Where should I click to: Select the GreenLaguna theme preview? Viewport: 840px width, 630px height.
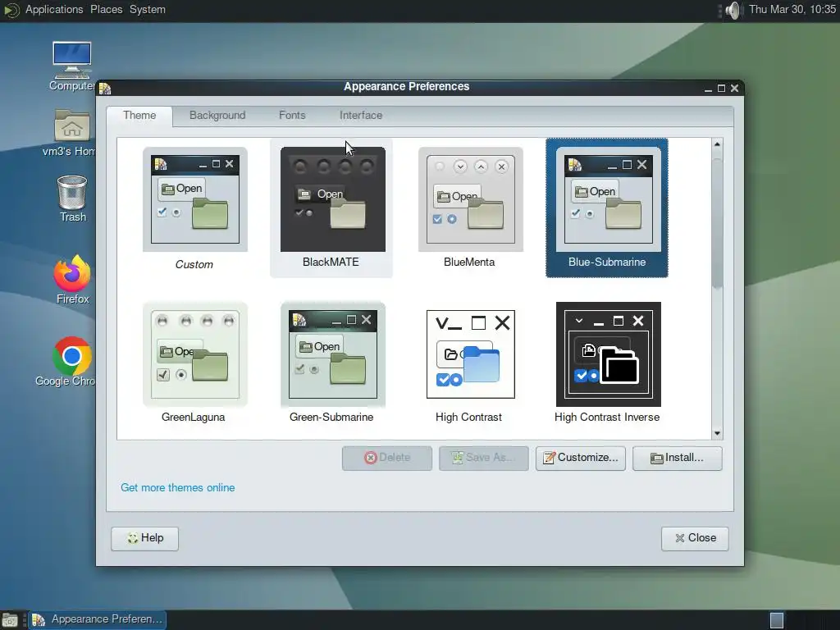pyautogui.click(x=195, y=354)
